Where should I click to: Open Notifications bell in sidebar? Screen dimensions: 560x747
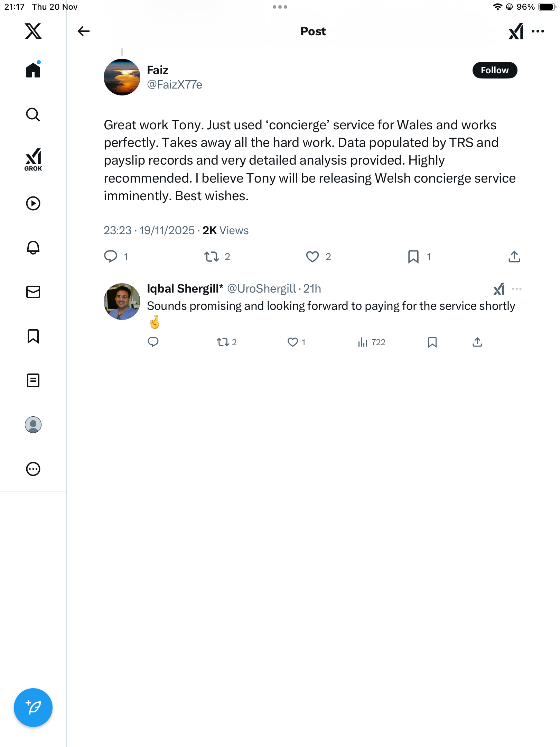click(x=33, y=248)
